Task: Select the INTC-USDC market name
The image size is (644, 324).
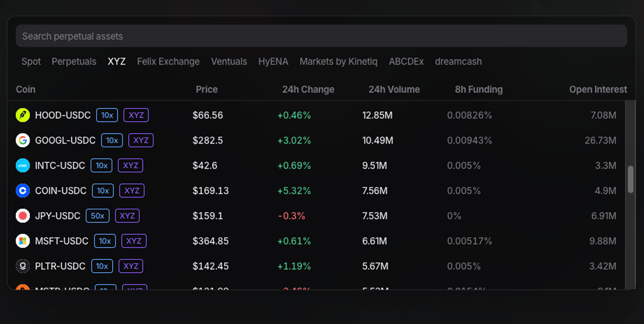Action: point(60,166)
